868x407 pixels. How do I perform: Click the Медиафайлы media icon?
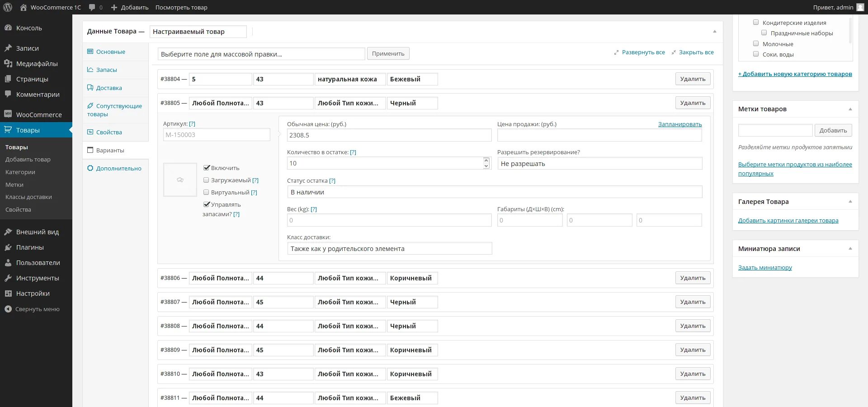(8, 64)
